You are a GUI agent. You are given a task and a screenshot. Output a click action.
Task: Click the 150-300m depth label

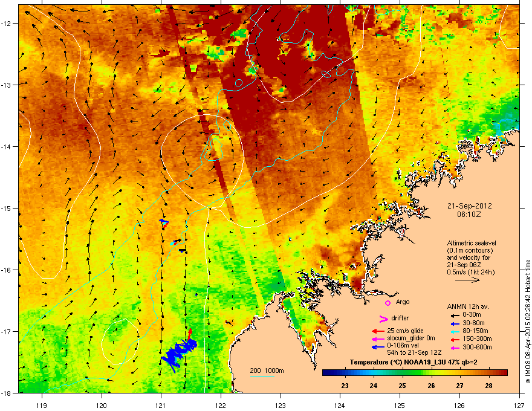[477, 338]
